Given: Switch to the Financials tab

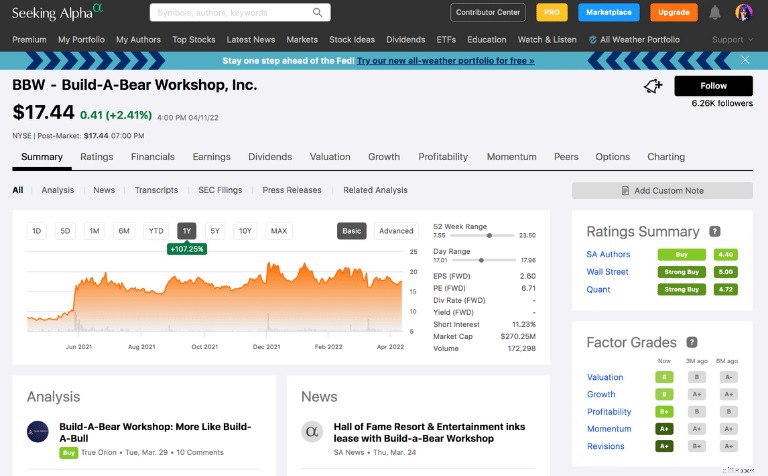Looking at the screenshot, I should [153, 157].
